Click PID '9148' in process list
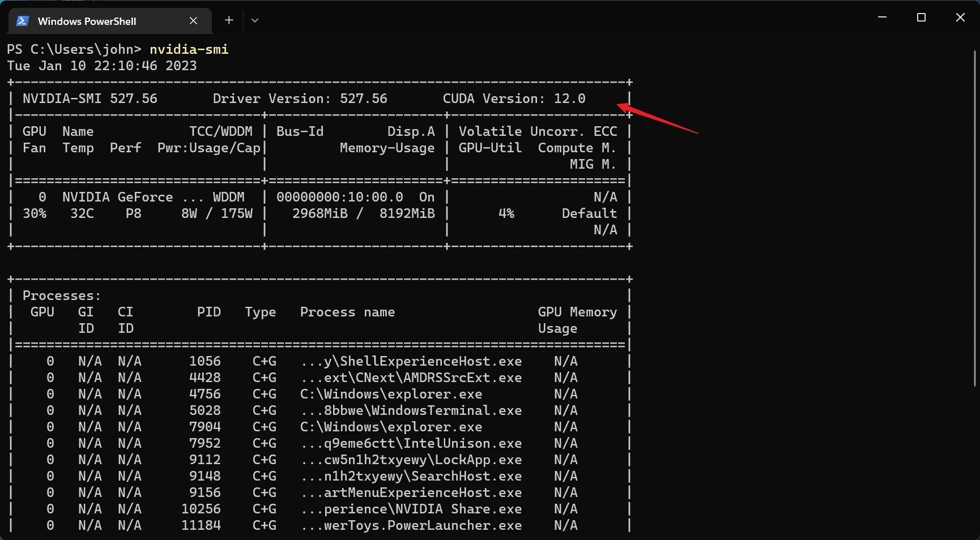Viewport: 980px width, 540px height. click(x=205, y=476)
